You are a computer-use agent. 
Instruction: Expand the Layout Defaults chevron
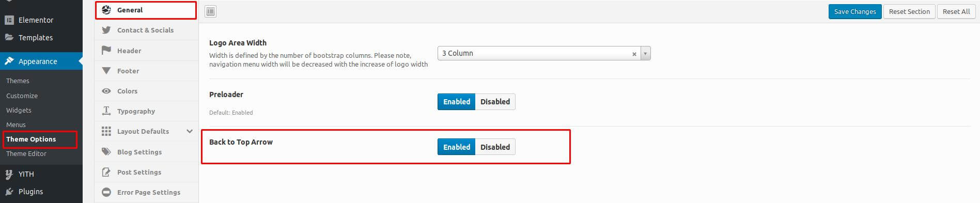coord(190,131)
